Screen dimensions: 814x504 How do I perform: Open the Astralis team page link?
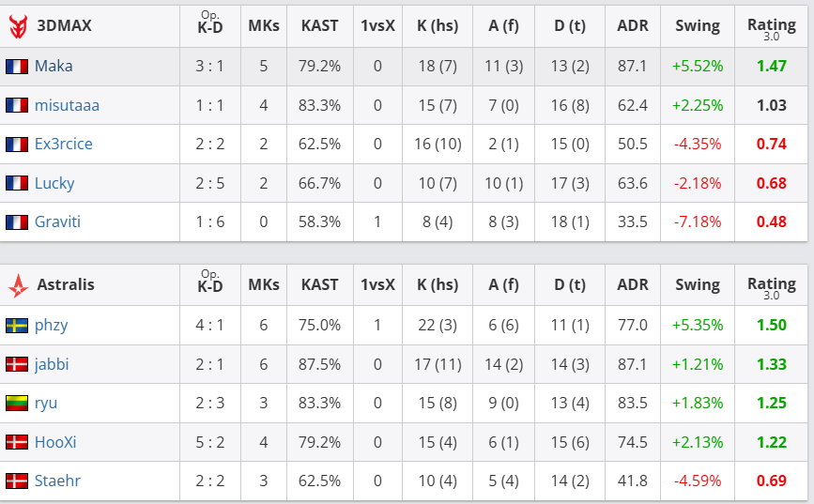(66, 285)
